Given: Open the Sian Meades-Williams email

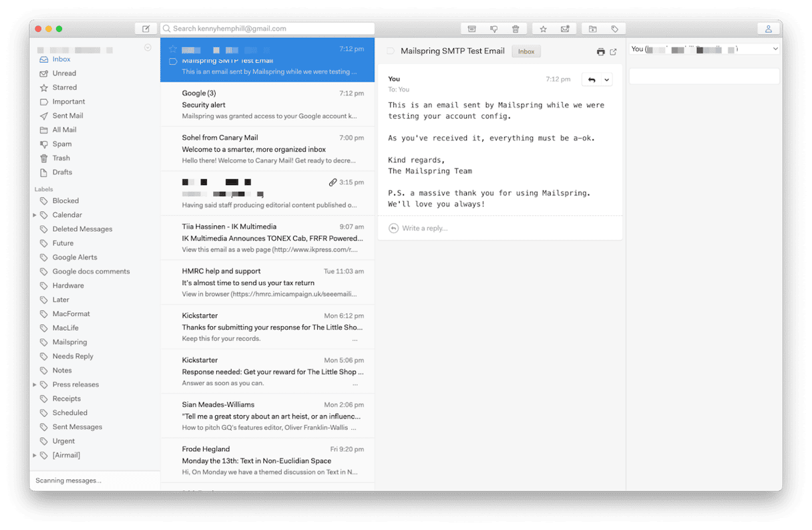Looking at the screenshot, I should [x=267, y=416].
